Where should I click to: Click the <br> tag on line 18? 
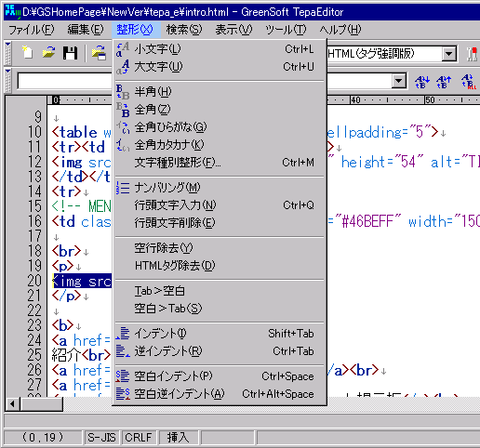coord(66,251)
